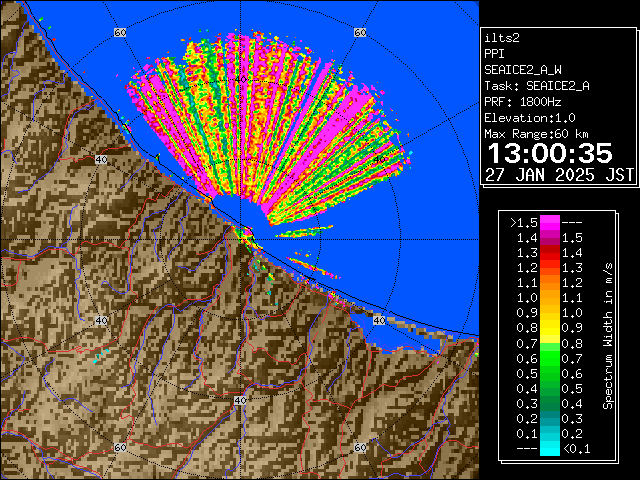Click the 'Spectrum Width in m/s' axis title
Image resolution: width=640 pixels, height=480 pixels.
click(608, 336)
